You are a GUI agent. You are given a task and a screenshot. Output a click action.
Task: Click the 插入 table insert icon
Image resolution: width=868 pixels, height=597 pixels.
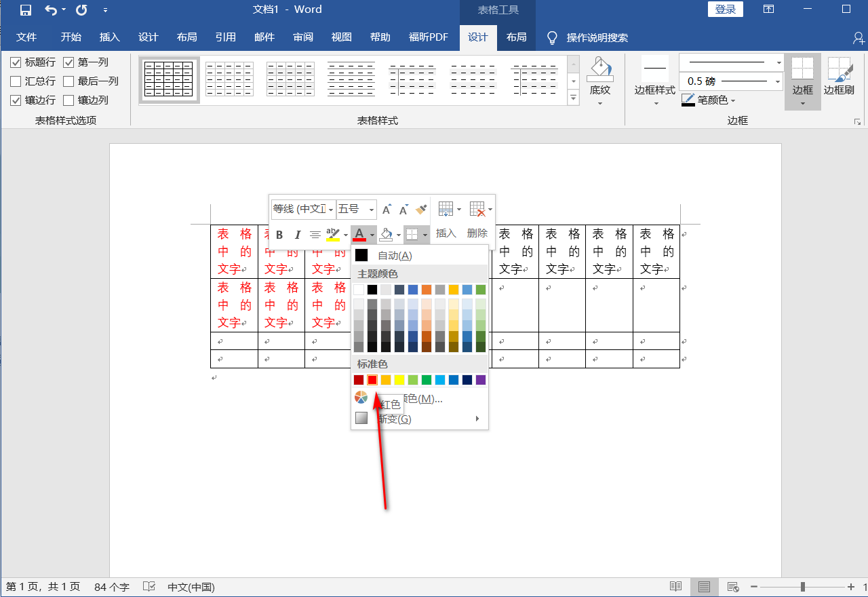point(446,208)
